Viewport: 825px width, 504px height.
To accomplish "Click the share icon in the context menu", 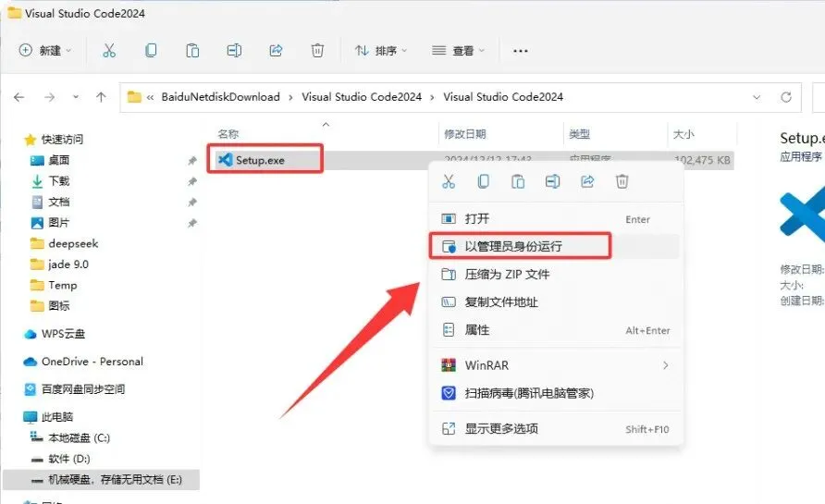I will click(587, 182).
